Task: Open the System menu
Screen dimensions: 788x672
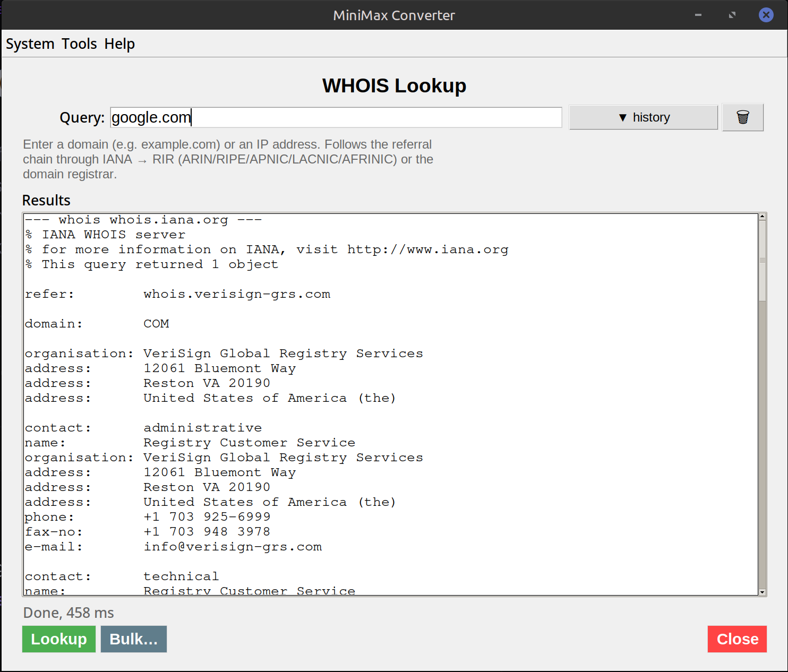Action: click(30, 44)
